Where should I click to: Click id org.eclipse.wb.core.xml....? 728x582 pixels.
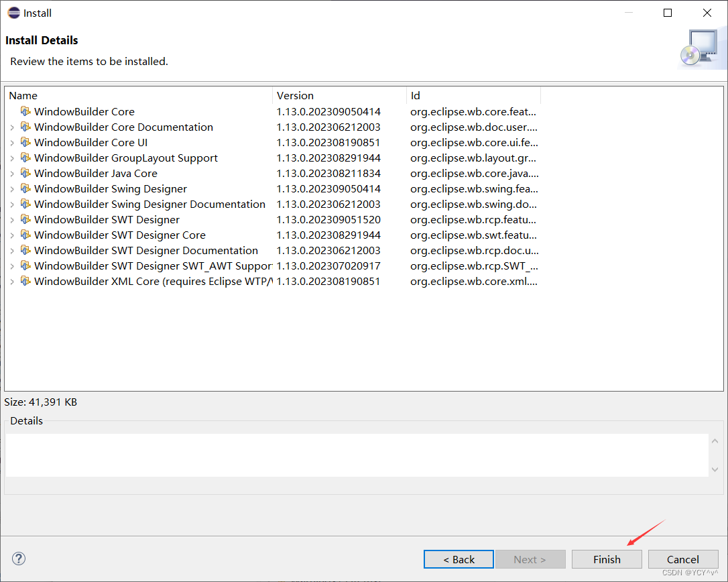coord(473,281)
